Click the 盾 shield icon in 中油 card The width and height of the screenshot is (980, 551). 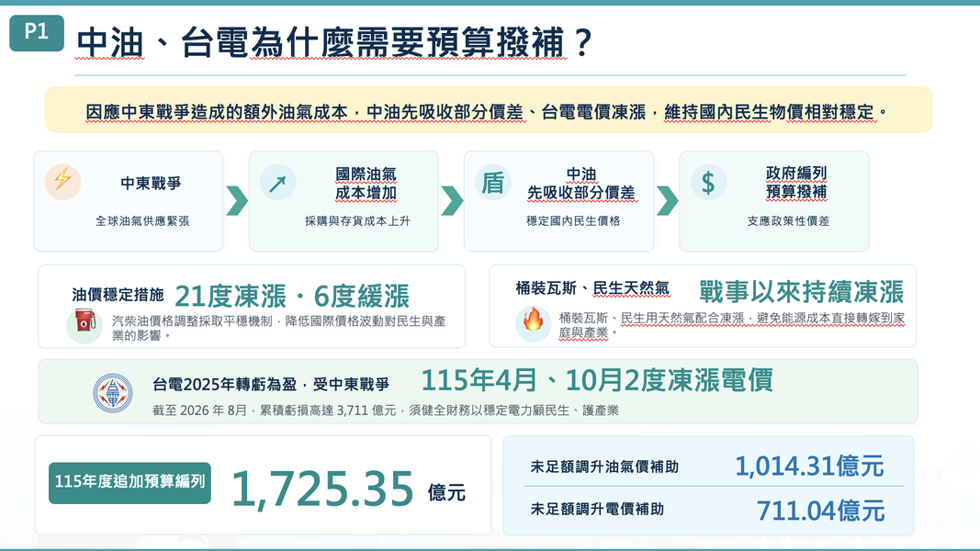pos(493,183)
